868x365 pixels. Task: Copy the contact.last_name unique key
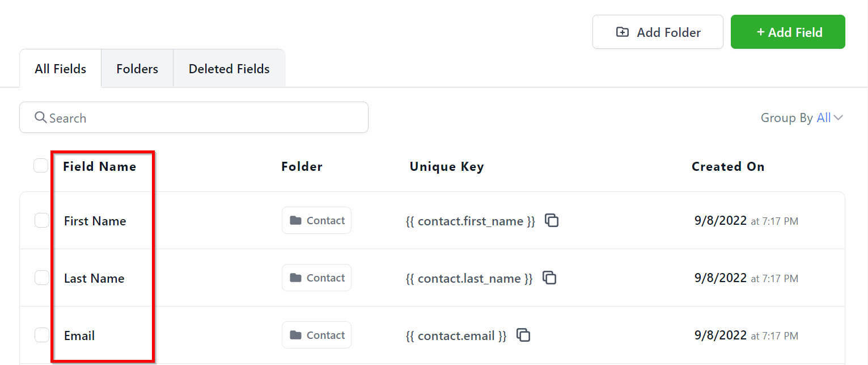549,278
